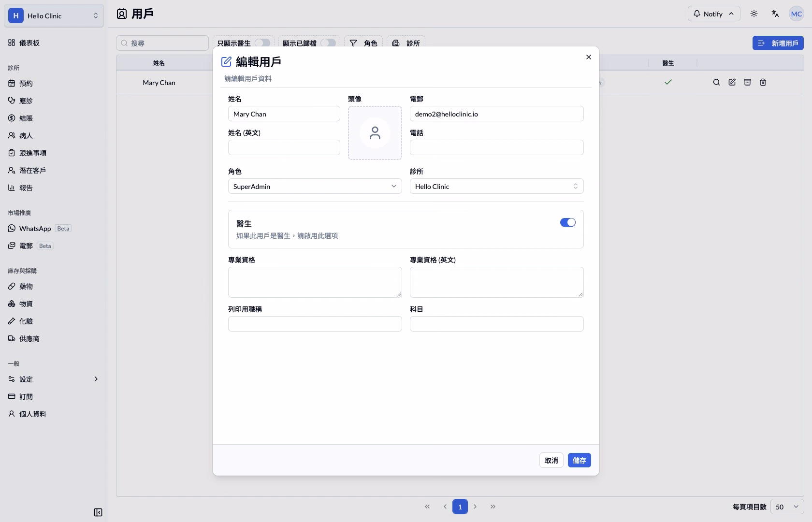Open 儀表板 in the sidebar
The image size is (812, 522).
(x=54, y=43)
